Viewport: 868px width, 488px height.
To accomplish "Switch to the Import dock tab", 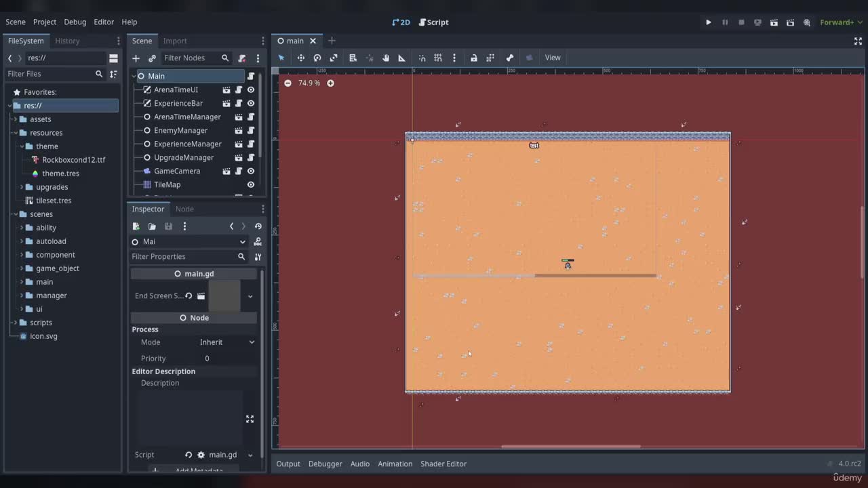I will [x=175, y=41].
